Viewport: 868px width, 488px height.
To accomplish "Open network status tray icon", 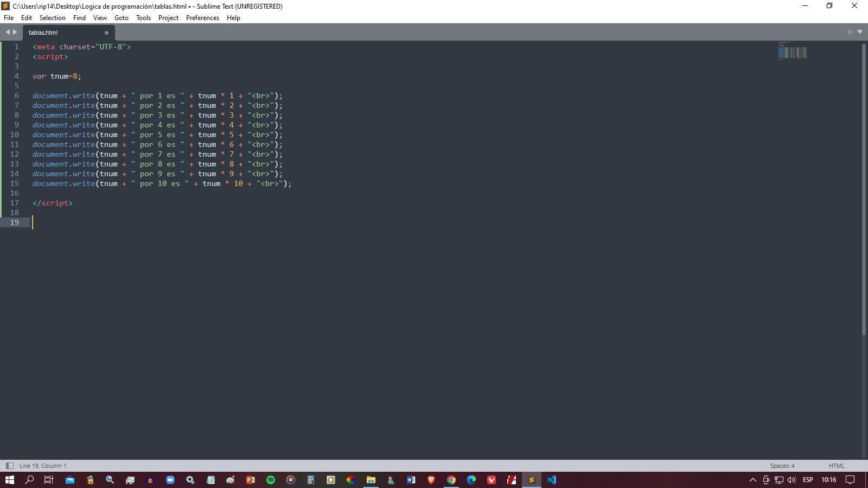I will point(779,480).
